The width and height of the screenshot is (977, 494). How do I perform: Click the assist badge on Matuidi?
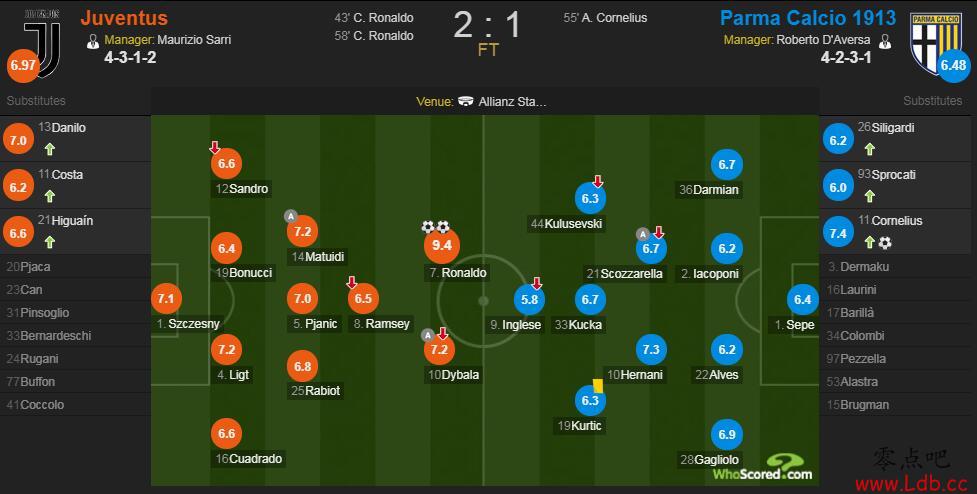click(290, 216)
